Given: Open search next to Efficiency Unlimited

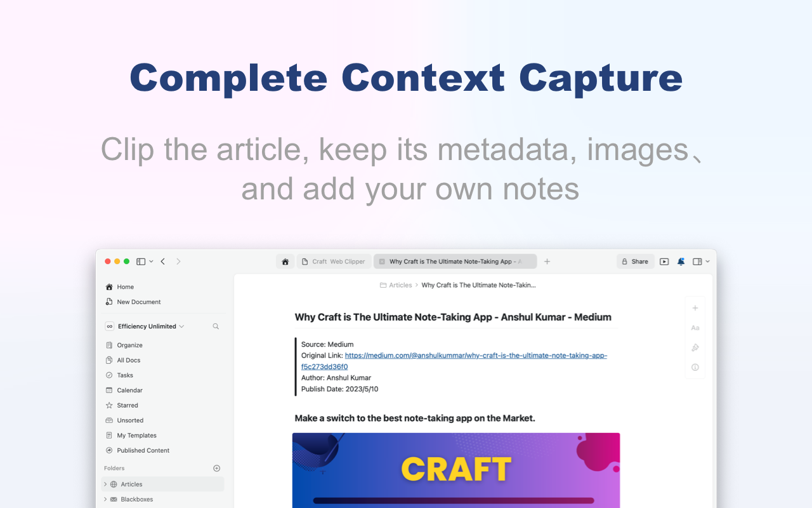Looking at the screenshot, I should coord(216,326).
